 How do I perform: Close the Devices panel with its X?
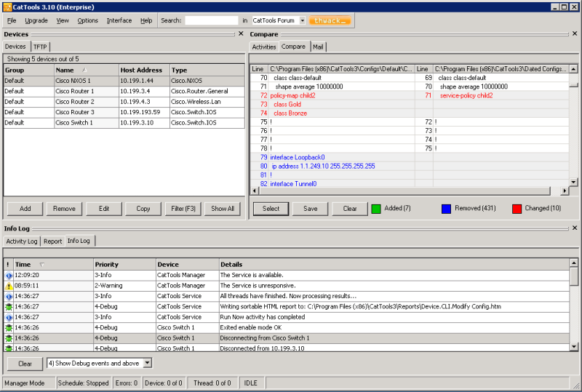[x=241, y=33]
